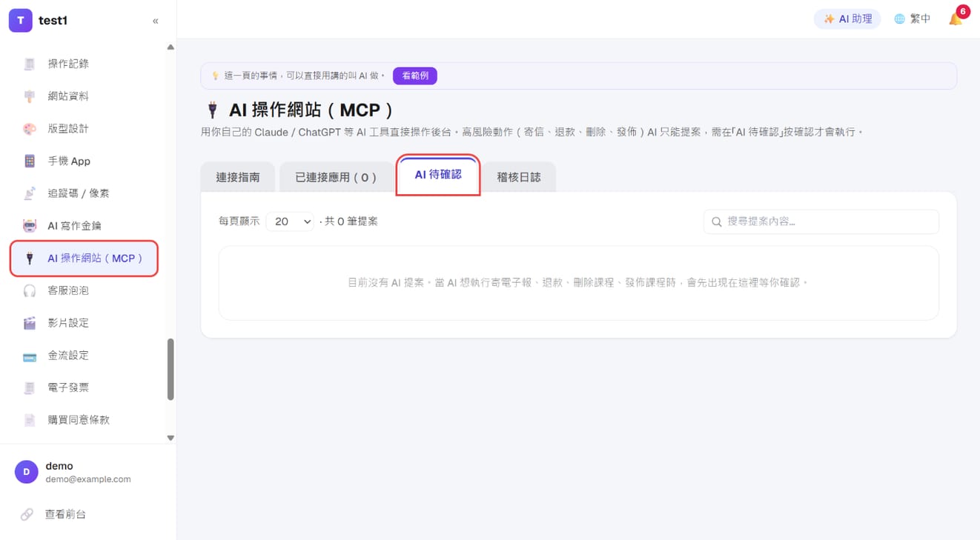
Task: Click the 共 0 筆提案 count text
Action: (351, 221)
